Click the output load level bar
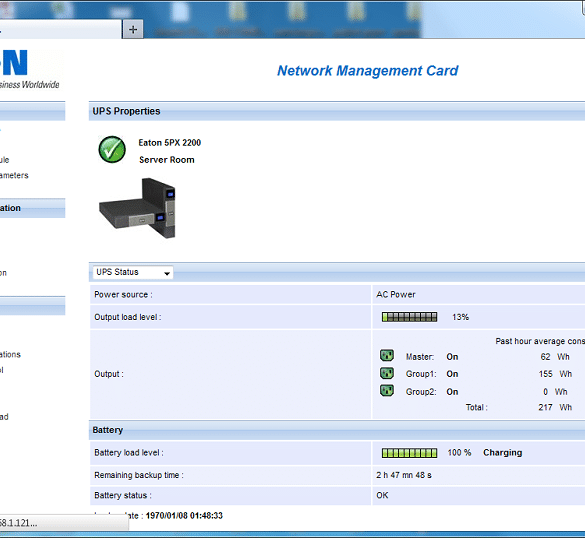 pyautogui.click(x=409, y=317)
